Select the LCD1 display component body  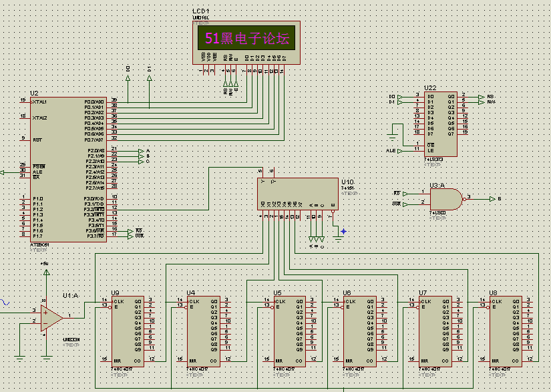(x=246, y=43)
